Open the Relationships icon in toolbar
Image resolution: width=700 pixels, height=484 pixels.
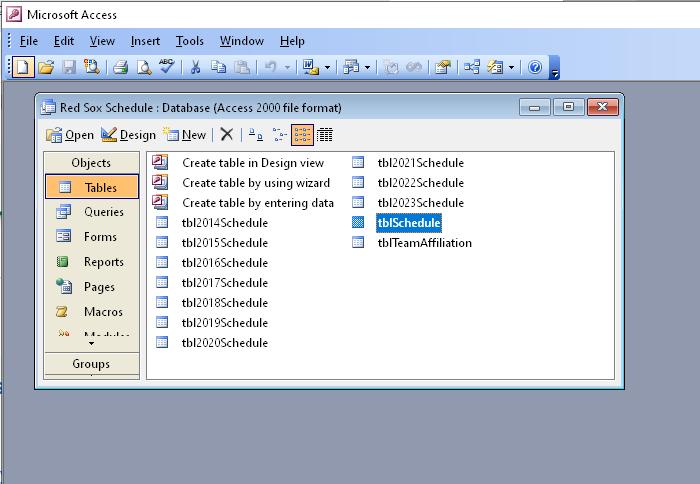471,67
